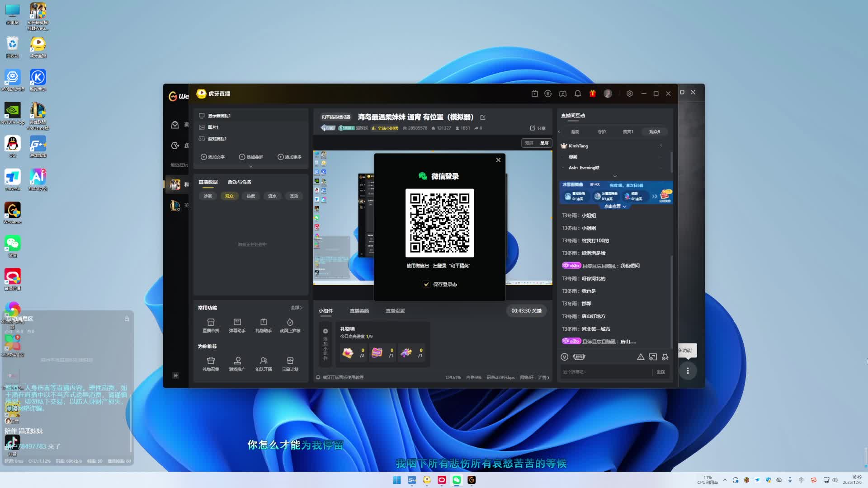Expand the source list chevron below 添加美屏
Viewport: 868px width, 488px height.
coord(251,166)
